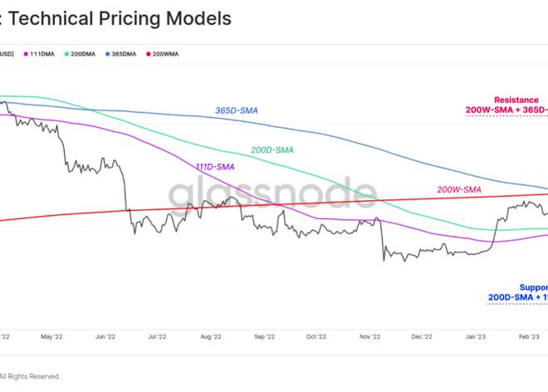Viewport: 548px width, 392px height.
Task: Click the teal 200DMA legend dot
Action: tap(63, 54)
